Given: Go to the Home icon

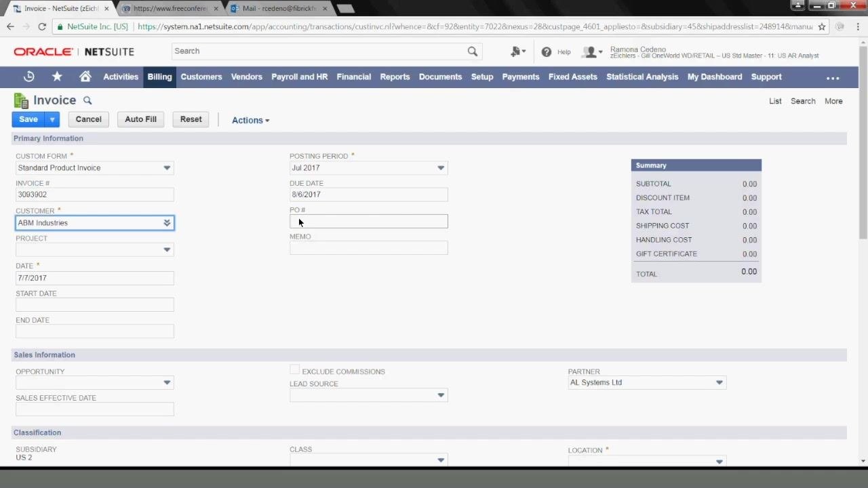Looking at the screenshot, I should pyautogui.click(x=85, y=77).
